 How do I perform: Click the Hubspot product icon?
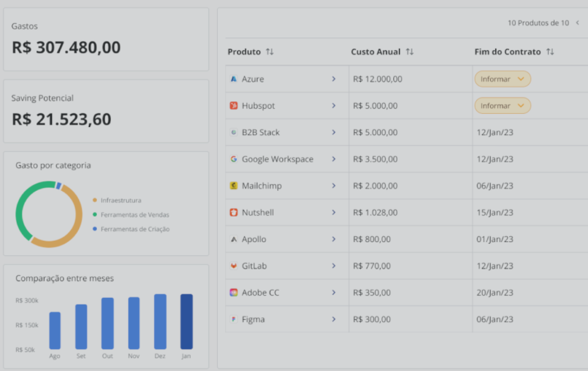[234, 106]
